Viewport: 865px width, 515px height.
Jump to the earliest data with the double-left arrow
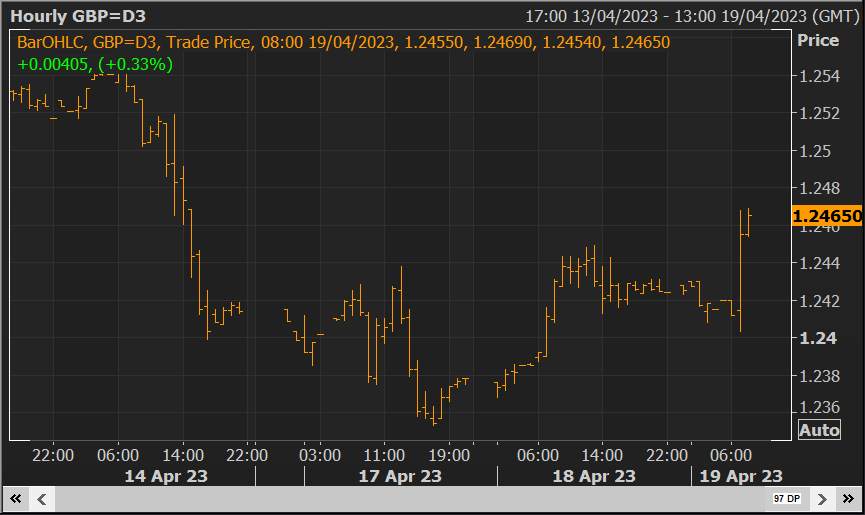pos(15,499)
